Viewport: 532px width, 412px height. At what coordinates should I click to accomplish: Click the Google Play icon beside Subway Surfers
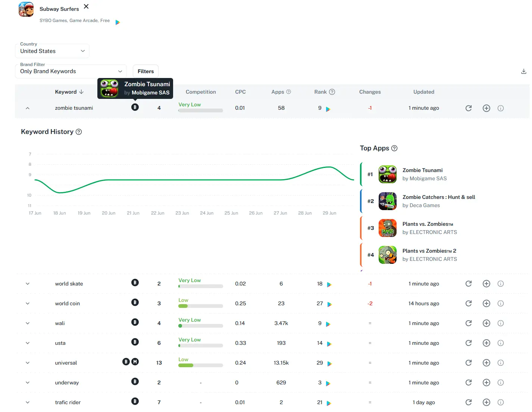pos(118,22)
